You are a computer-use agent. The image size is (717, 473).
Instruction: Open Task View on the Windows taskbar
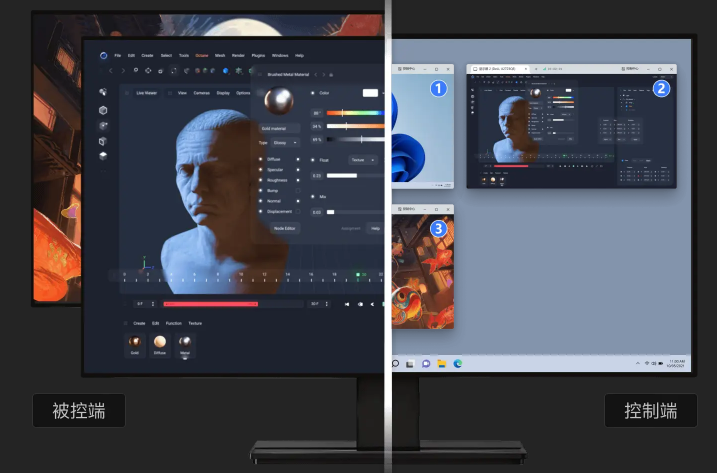[410, 364]
